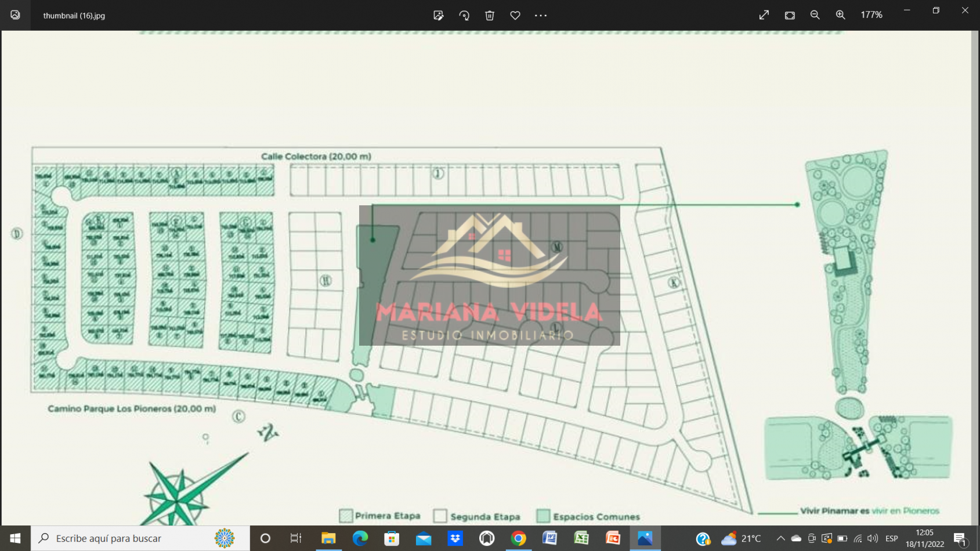Viewport: 980px width, 551px height.
Task: Click 'Vivir Pinamar es vivir en Pioneros' text
Action: pos(870,511)
